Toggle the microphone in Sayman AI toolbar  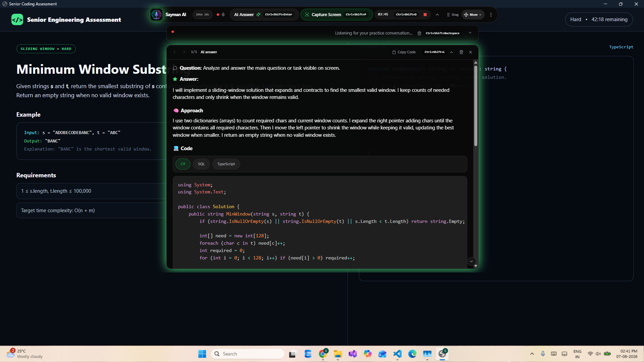click(x=223, y=15)
